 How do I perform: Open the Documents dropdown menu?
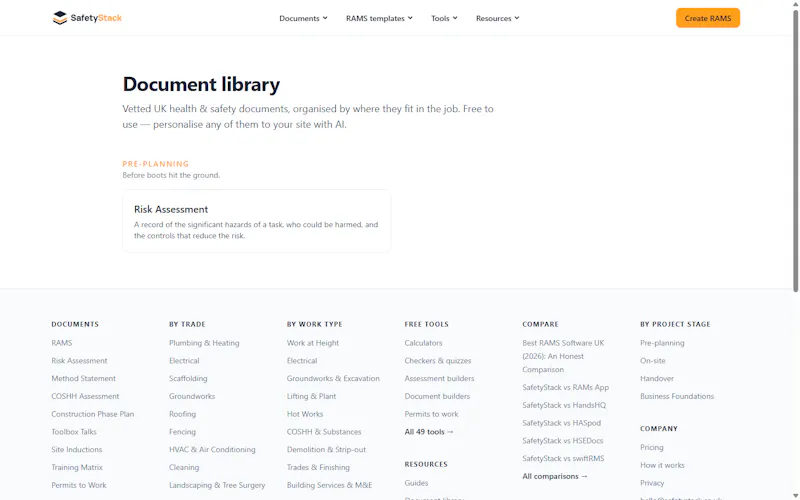pyautogui.click(x=303, y=18)
